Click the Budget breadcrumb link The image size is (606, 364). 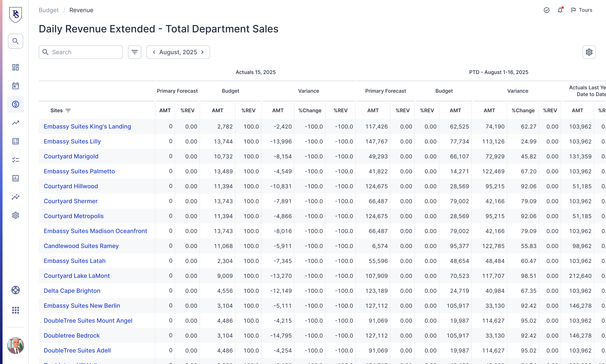(49, 10)
